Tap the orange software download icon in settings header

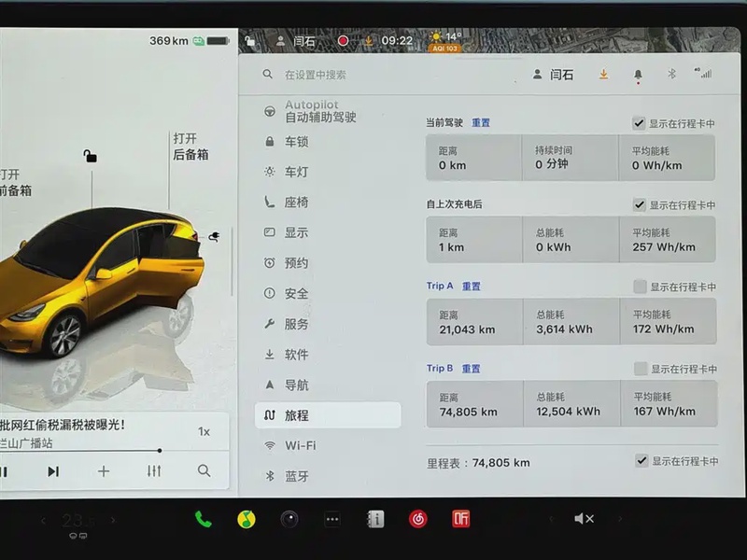click(604, 75)
